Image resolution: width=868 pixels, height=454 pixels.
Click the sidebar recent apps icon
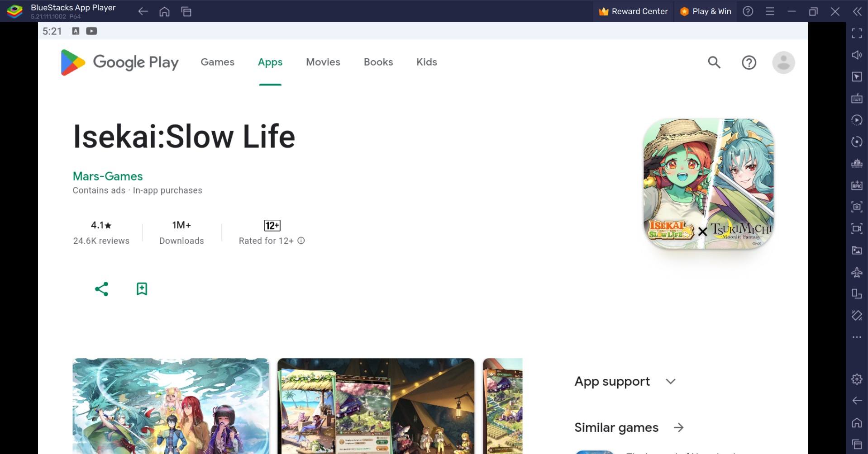tap(857, 444)
